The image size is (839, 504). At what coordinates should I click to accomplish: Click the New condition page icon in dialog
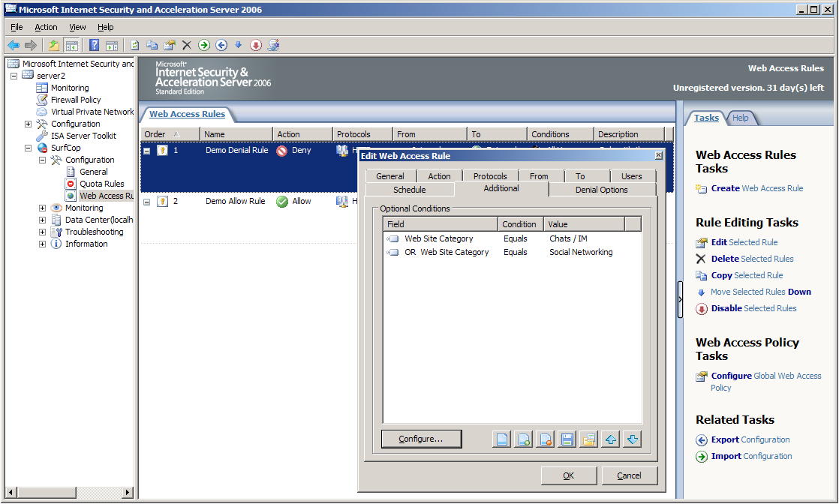[x=501, y=439]
